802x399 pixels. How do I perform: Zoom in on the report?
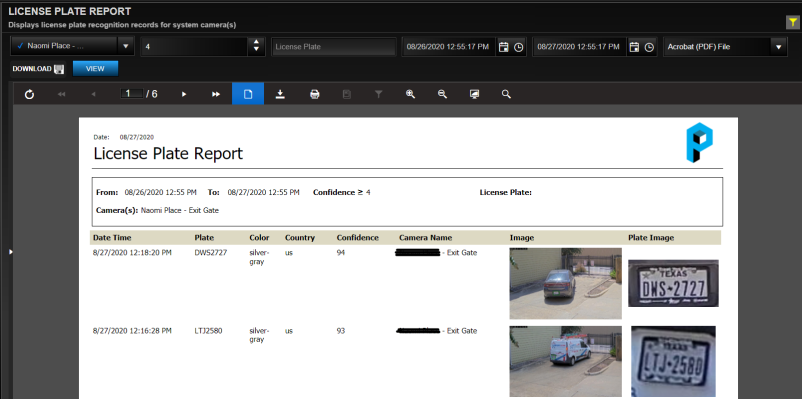410,94
